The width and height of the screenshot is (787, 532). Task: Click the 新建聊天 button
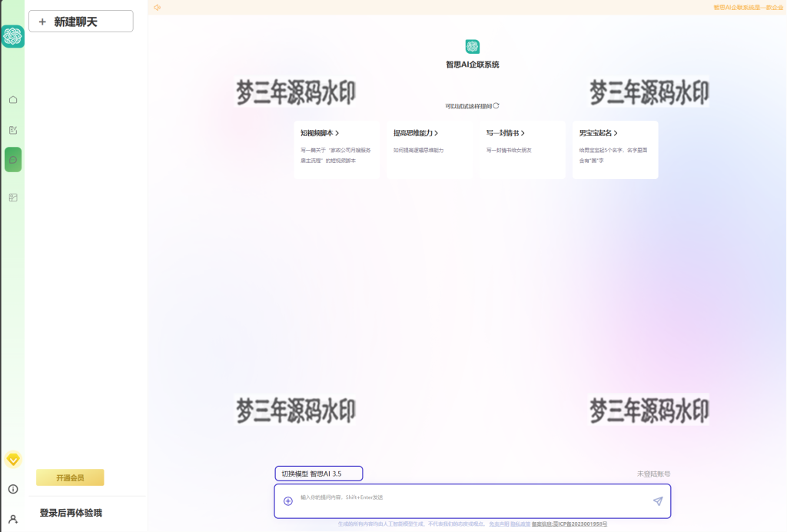click(x=81, y=22)
